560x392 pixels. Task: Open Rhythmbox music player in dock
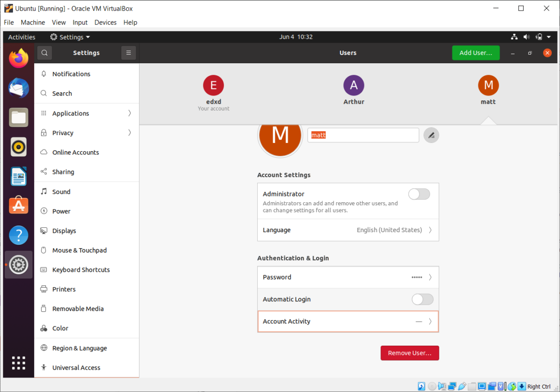coord(19,147)
